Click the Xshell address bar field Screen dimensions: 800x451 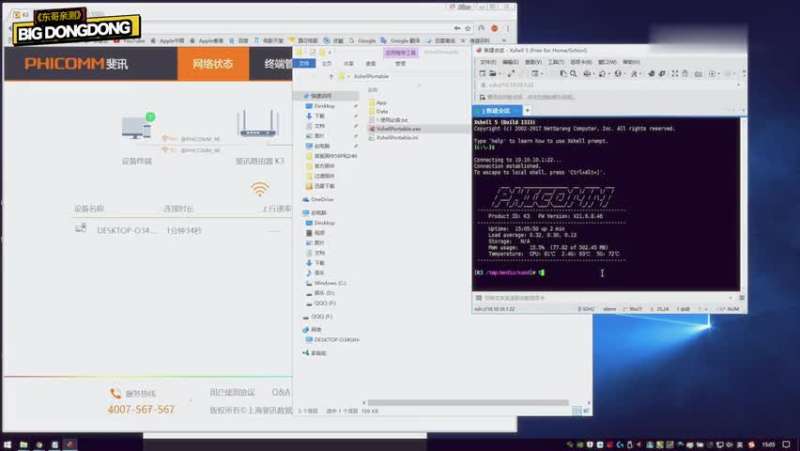pyautogui.click(x=607, y=85)
